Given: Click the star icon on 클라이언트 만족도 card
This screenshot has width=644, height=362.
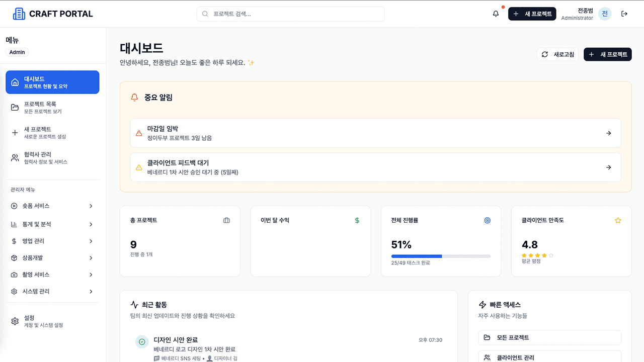Looking at the screenshot, I should (618, 220).
